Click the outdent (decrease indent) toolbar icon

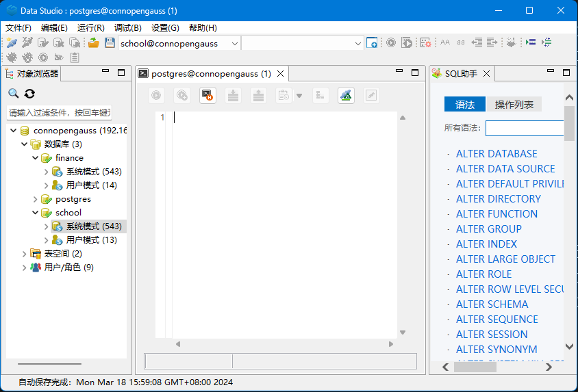(477, 42)
